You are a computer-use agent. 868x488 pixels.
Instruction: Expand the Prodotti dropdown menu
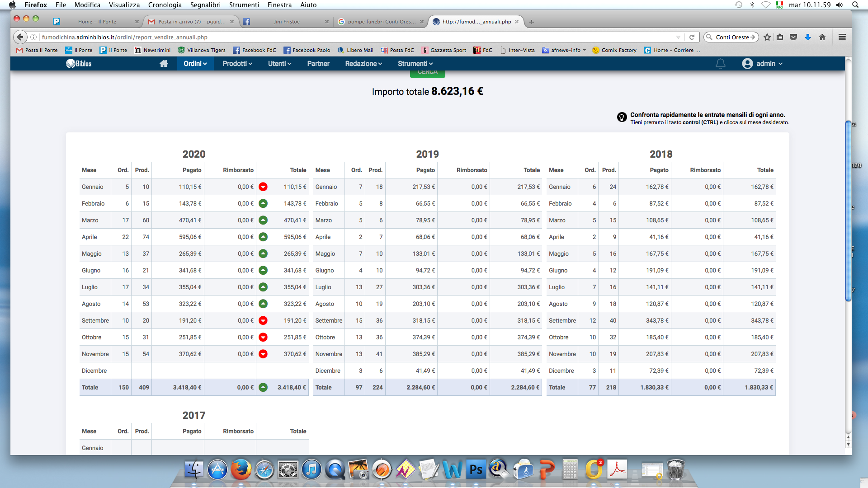(237, 64)
